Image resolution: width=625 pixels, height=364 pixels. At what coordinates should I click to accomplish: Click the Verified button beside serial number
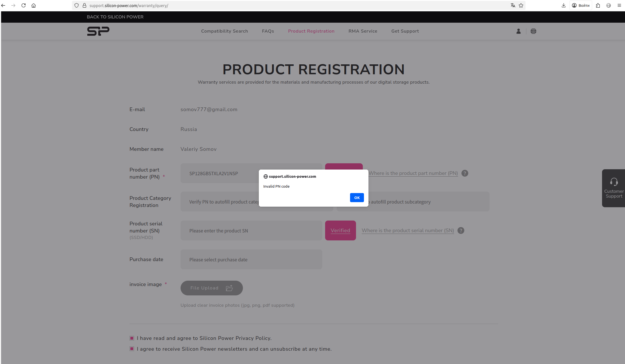[x=340, y=230]
